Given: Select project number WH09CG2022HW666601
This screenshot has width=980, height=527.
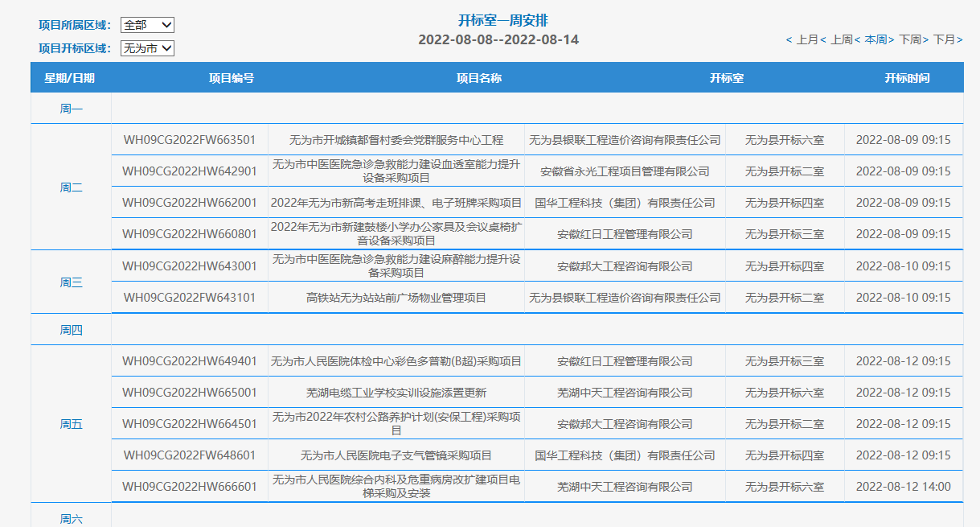Looking at the screenshot, I should [190, 487].
